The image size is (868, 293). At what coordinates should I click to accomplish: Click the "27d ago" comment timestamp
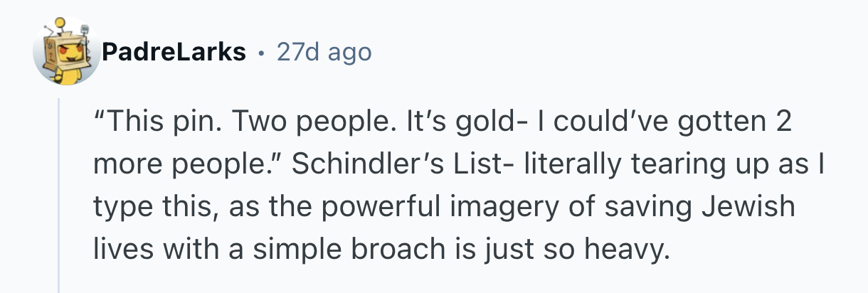[x=324, y=52]
